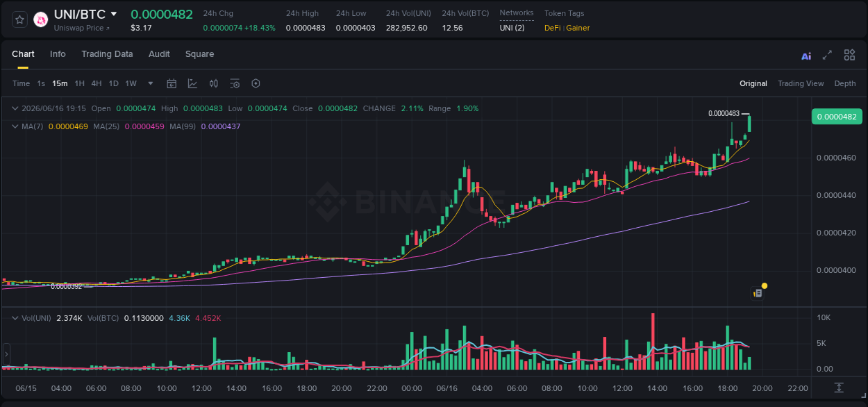Click the CHANGE value 2.11%
Image resolution: width=868 pixels, height=407 pixels.
pyautogui.click(x=412, y=108)
